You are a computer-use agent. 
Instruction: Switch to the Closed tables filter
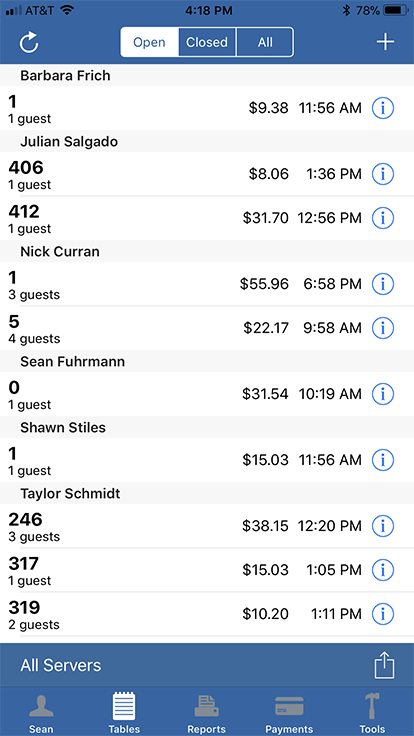click(x=207, y=42)
